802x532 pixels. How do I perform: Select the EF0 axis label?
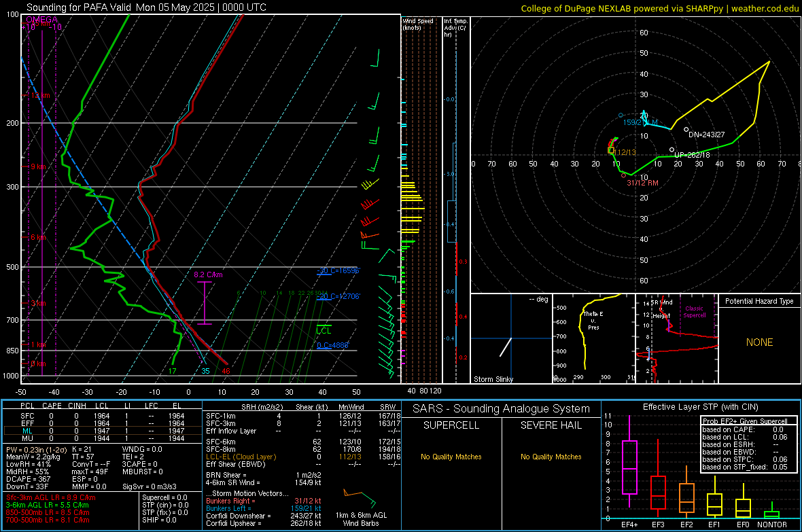pos(743,525)
